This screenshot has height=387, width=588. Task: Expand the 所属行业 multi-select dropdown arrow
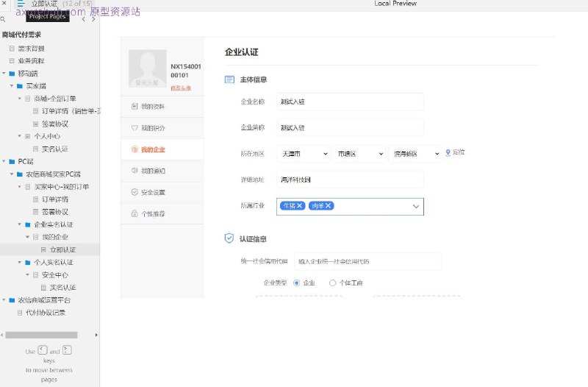click(x=416, y=207)
